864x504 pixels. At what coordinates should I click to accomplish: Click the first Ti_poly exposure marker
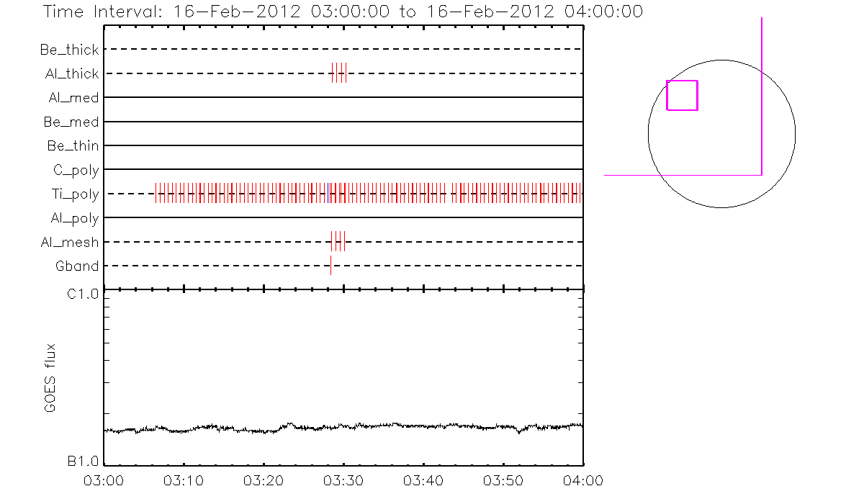point(156,194)
